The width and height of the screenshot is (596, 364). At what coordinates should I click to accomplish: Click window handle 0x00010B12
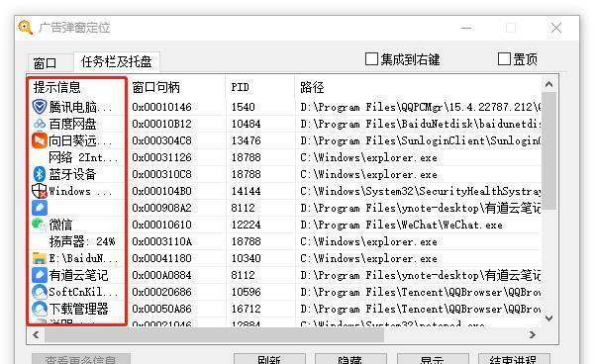pos(162,124)
